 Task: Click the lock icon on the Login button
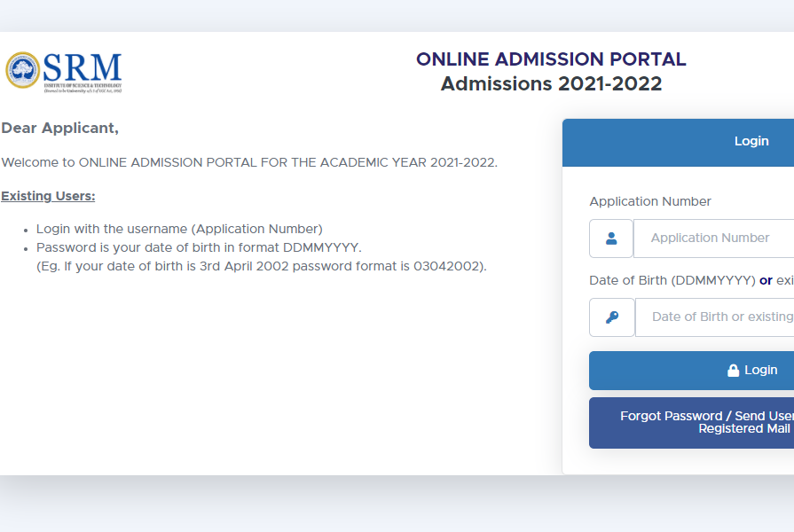732,370
